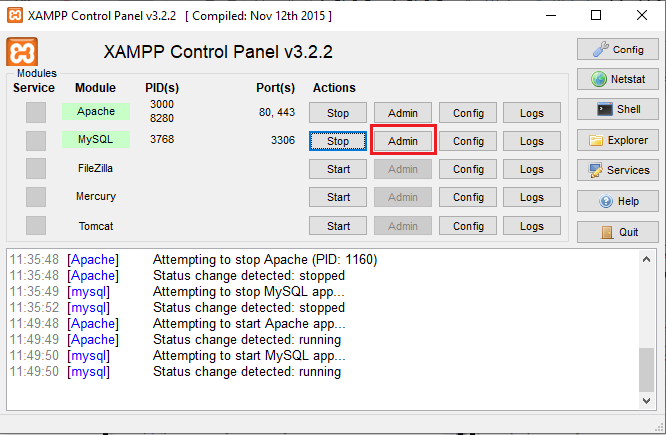This screenshot has height=435, width=666.
Task: Click the highlighted MySQL module name
Action: point(96,139)
